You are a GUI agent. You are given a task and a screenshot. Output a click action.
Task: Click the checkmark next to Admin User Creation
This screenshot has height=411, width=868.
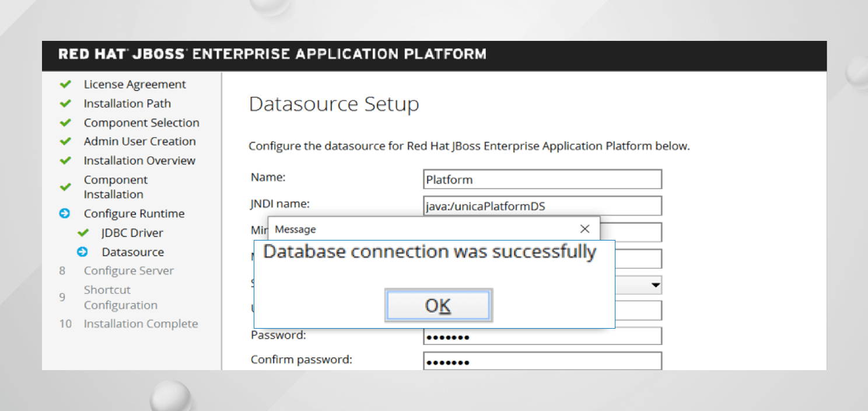coord(65,142)
